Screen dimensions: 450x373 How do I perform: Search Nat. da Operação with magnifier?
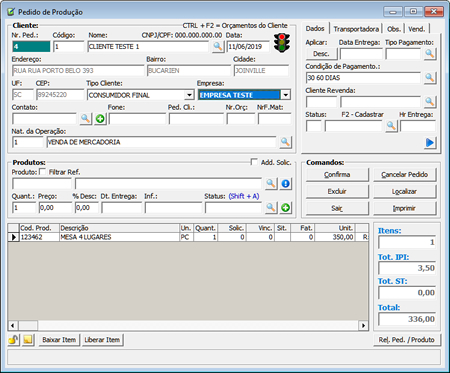[285, 142]
